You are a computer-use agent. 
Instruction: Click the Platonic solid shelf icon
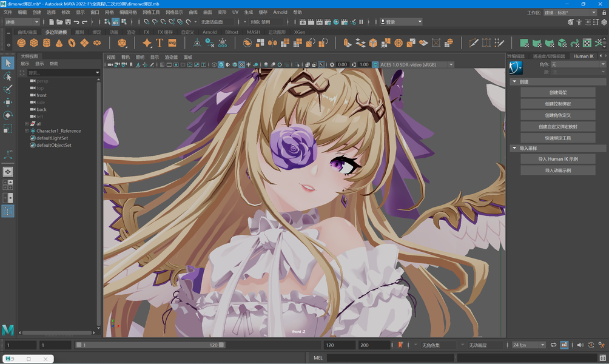122,42
